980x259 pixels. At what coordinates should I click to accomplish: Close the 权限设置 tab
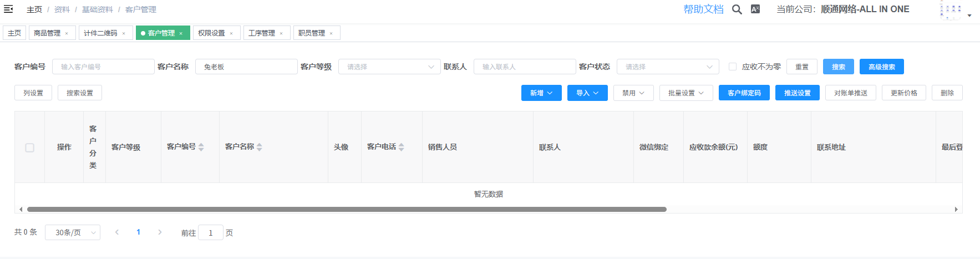pos(231,33)
